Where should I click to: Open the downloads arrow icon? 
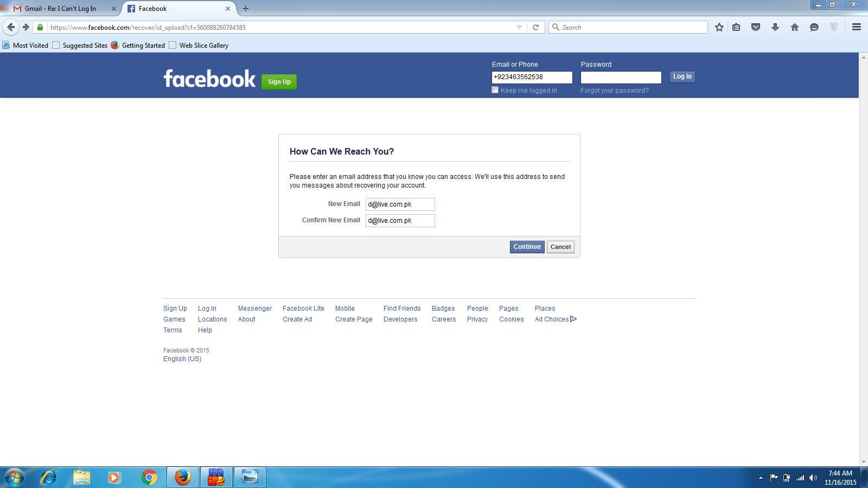click(775, 27)
